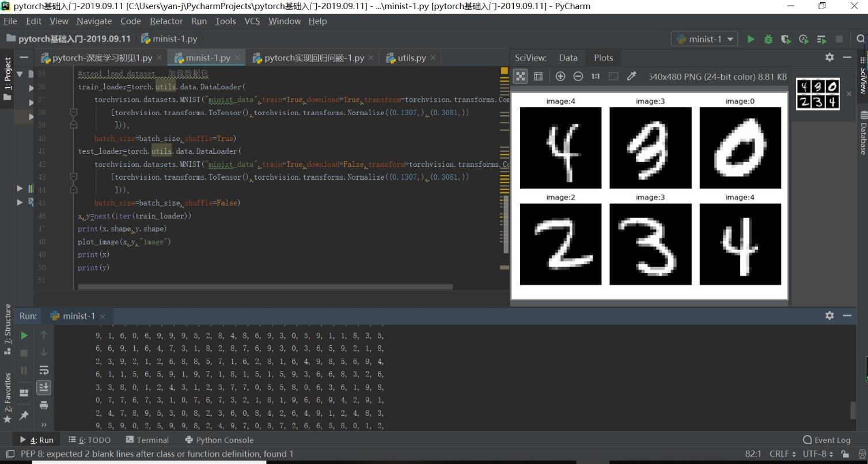
Task: Zoom in on the SciView plot
Action: [x=560, y=76]
